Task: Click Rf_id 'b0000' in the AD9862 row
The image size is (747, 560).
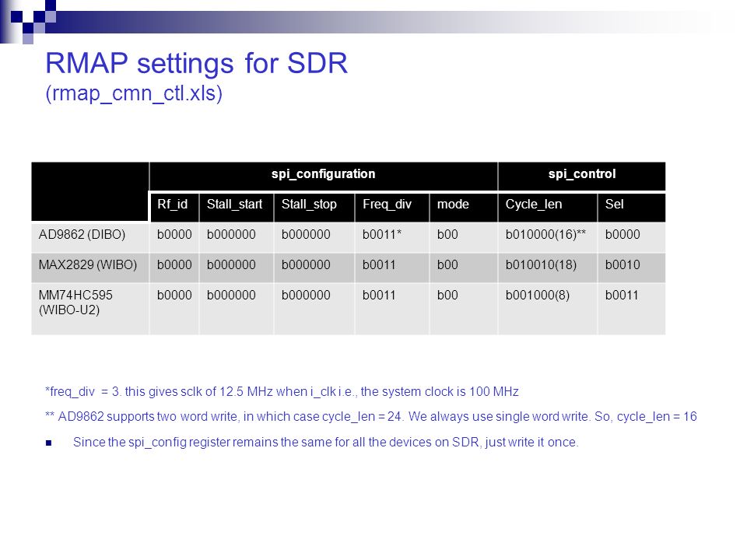Action: (174, 235)
